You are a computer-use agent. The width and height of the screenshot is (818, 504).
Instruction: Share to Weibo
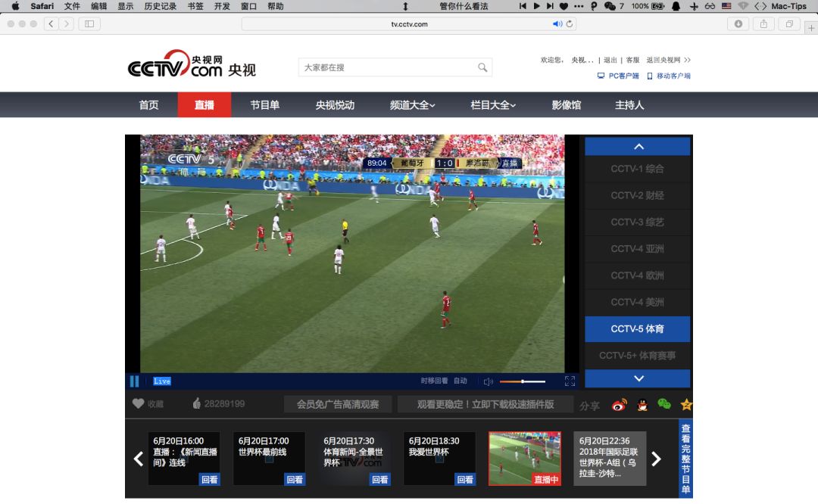tap(619, 405)
